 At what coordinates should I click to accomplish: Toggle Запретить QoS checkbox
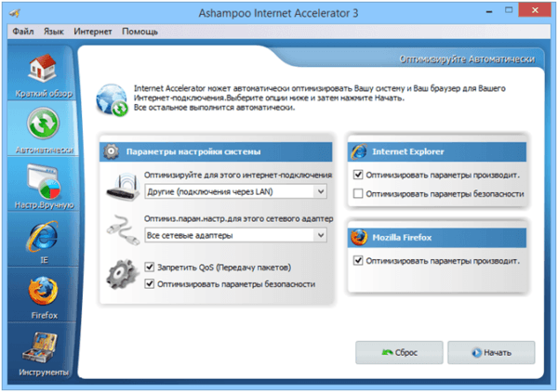[150, 267]
